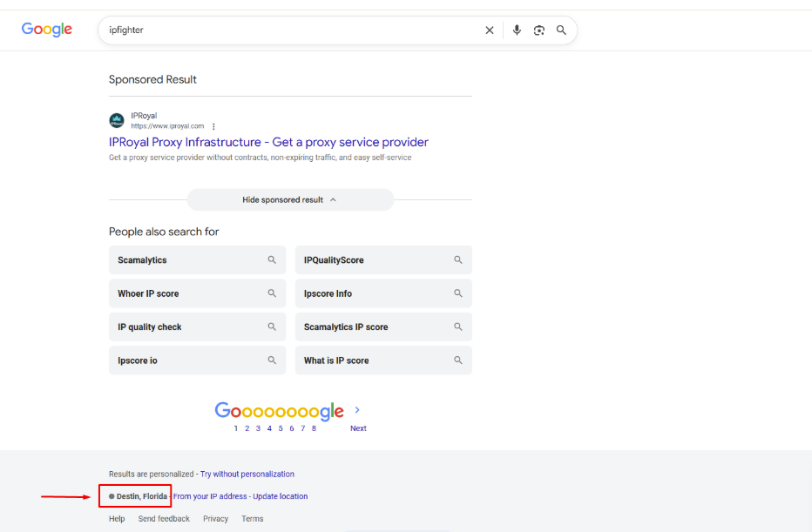The width and height of the screenshot is (812, 532).
Task: Click the IPRoyal favicon logo
Action: coord(117,120)
